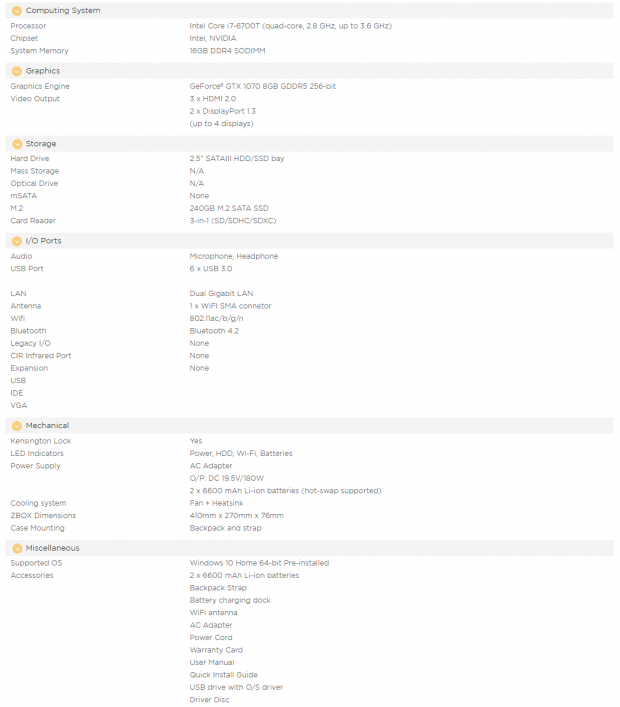Image resolution: width=620 pixels, height=707 pixels.
Task: Click the M.2 240GB SATA SSD entry
Action: (x=229, y=208)
